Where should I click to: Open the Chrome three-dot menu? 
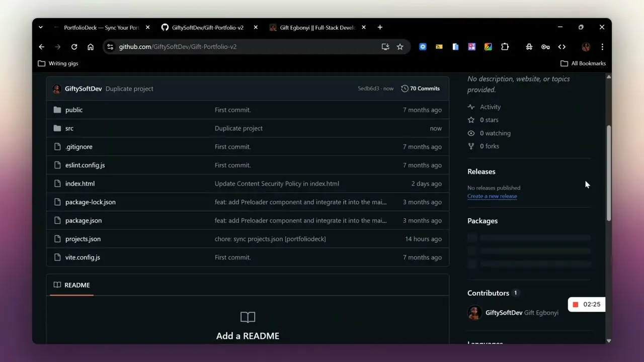tap(602, 47)
